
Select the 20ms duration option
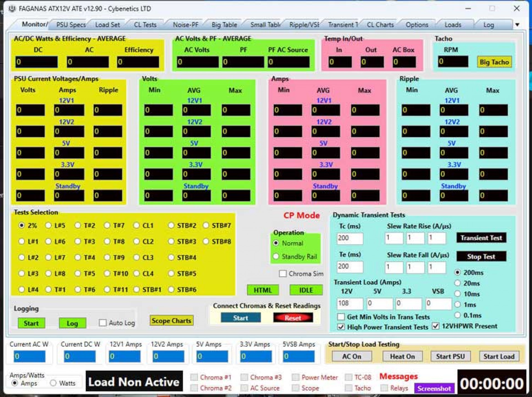click(x=457, y=283)
